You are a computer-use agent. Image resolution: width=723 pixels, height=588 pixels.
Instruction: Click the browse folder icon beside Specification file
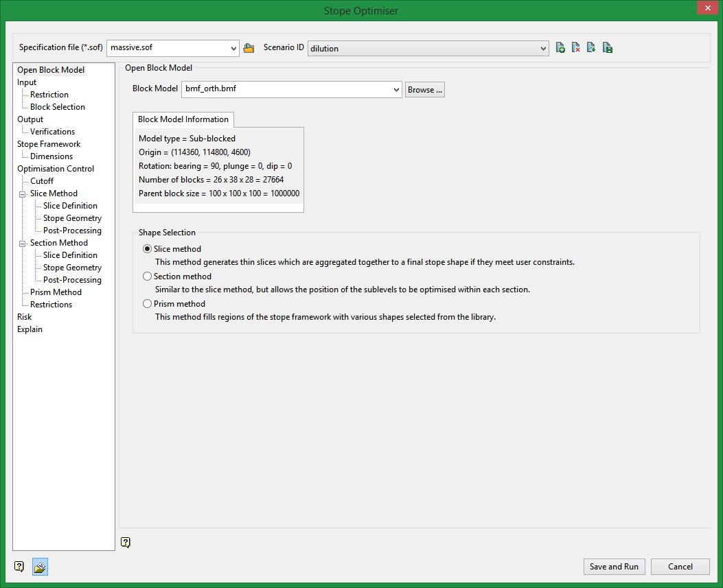(249, 48)
